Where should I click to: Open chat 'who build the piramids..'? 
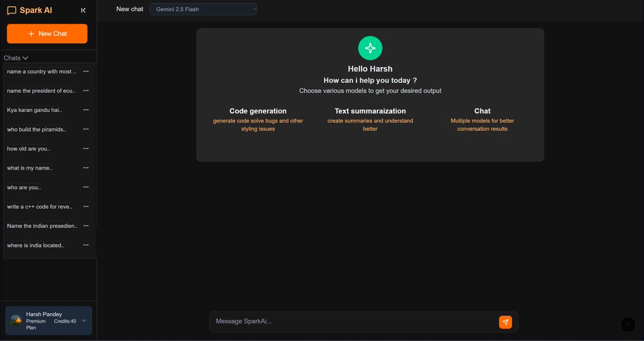click(36, 129)
